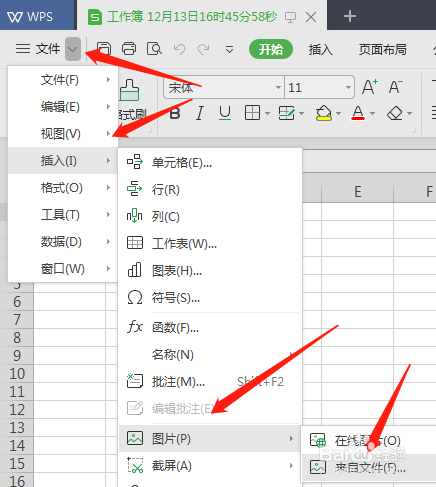
Task: Open the 文件(F) submenu
Action: 63,80
